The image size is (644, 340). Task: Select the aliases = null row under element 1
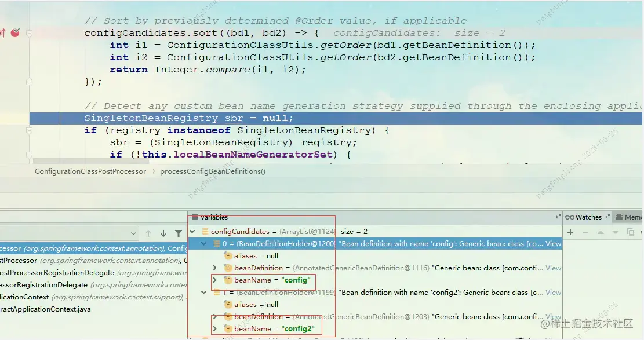tap(374, 305)
